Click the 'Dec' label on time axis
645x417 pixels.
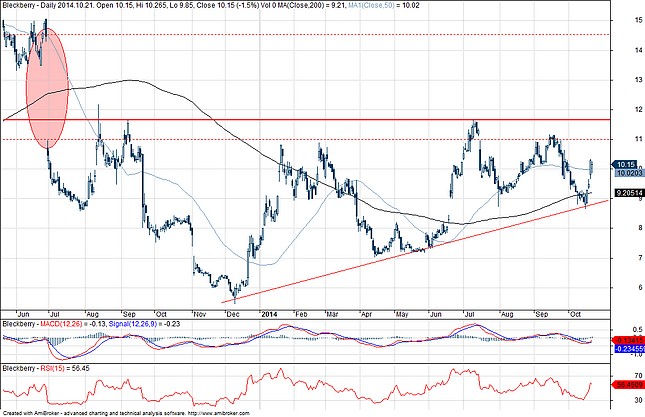(232, 315)
